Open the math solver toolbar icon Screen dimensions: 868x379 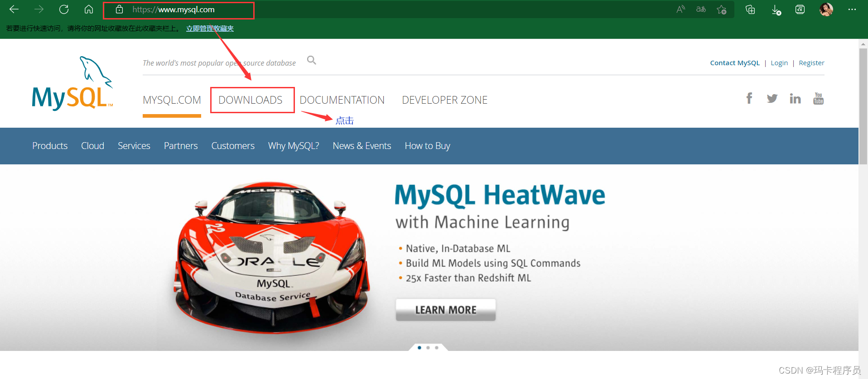click(800, 10)
